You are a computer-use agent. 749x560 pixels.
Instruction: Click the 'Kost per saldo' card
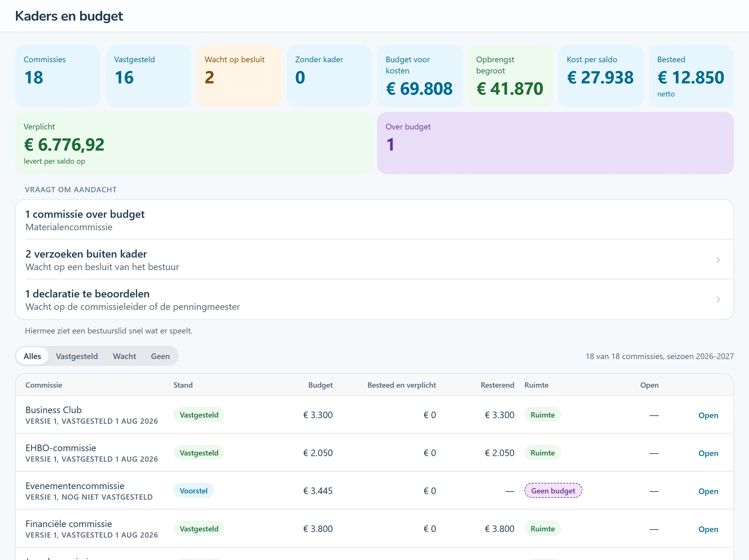coord(601,76)
